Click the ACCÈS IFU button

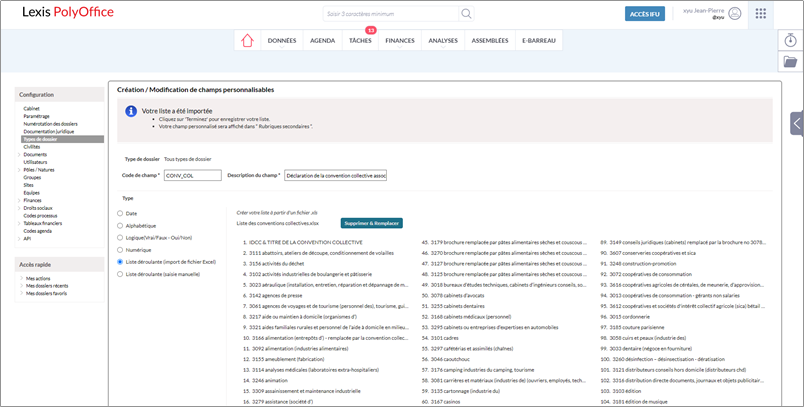[645, 14]
